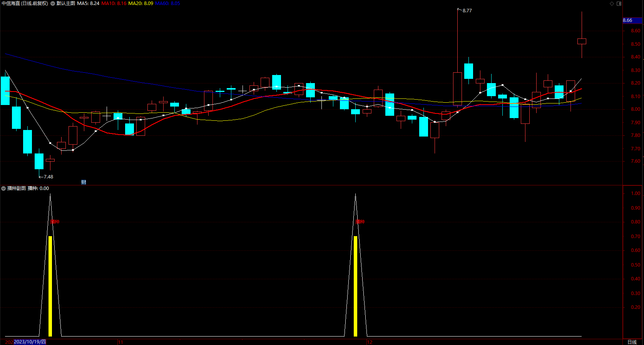Click the MA10: 8.16 legend label
The width and height of the screenshot is (644, 345).
click(x=114, y=3)
